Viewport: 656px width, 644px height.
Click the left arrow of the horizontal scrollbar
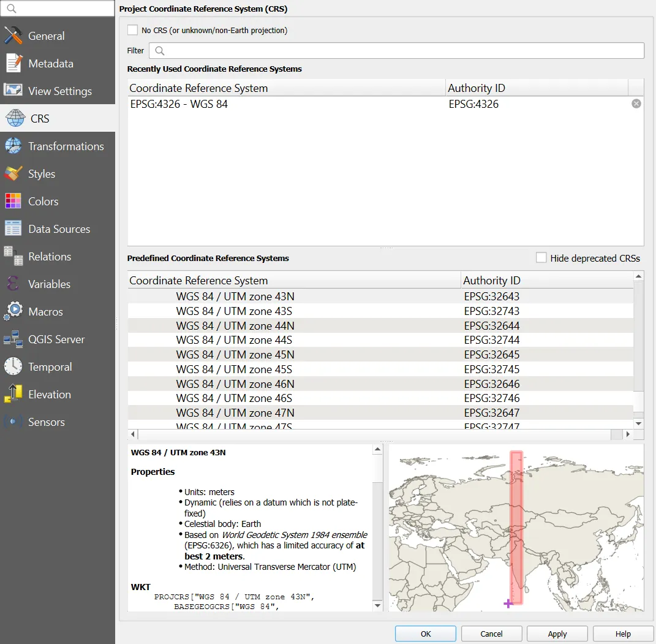[x=133, y=434]
